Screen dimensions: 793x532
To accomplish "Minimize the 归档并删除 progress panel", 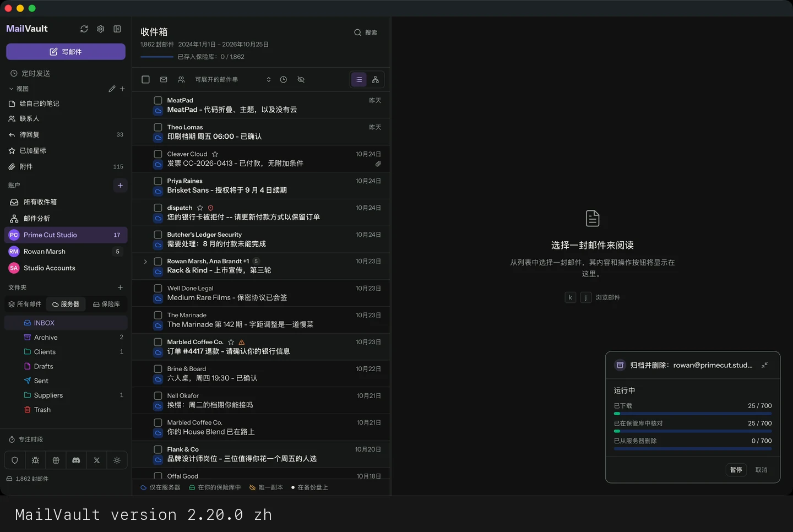I will click(764, 365).
